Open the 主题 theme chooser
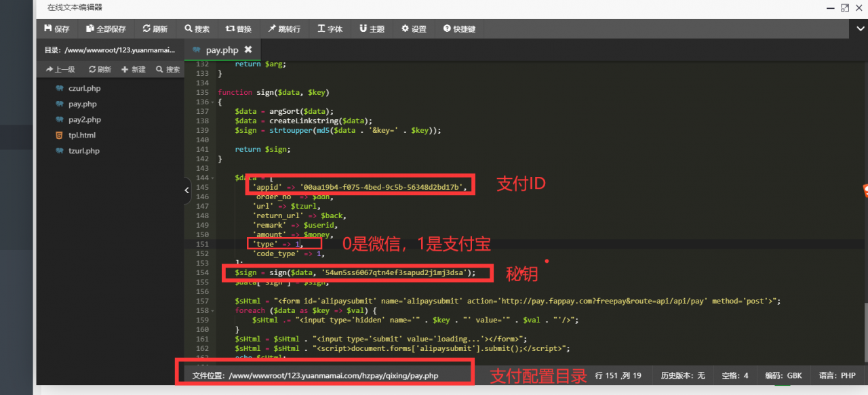Viewport: 868px width, 395px height. click(x=372, y=29)
